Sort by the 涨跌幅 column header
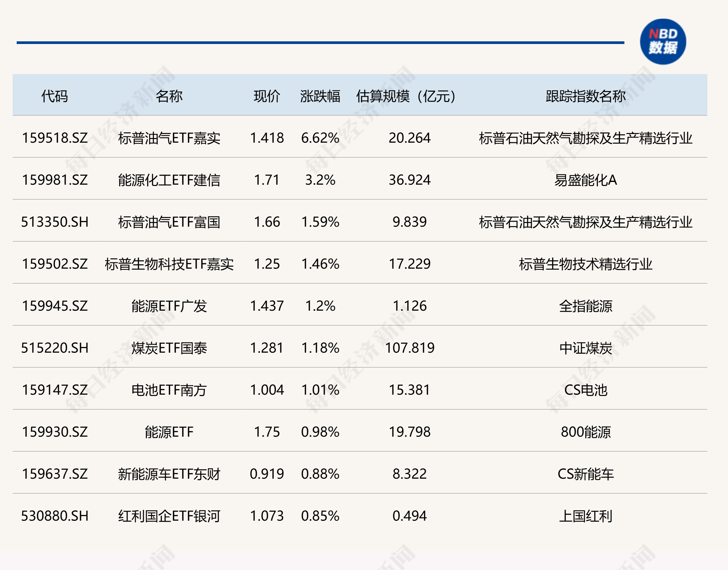 [320, 96]
